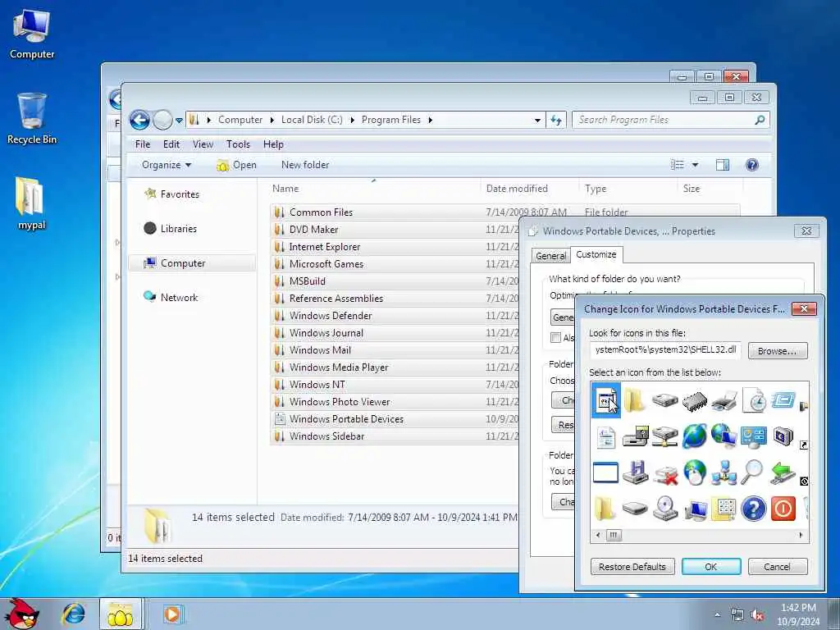Select the globe with mouse icon
Viewport: 840px width, 630px height.
[695, 472]
